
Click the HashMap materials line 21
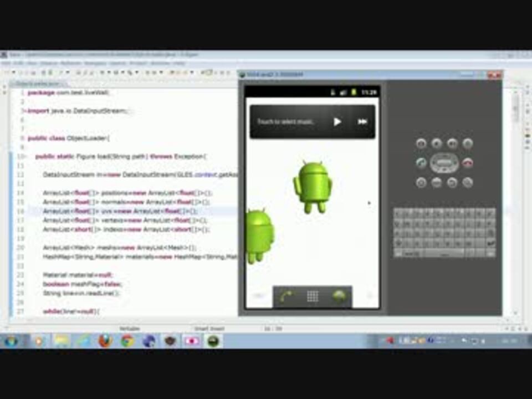[x=140, y=257]
